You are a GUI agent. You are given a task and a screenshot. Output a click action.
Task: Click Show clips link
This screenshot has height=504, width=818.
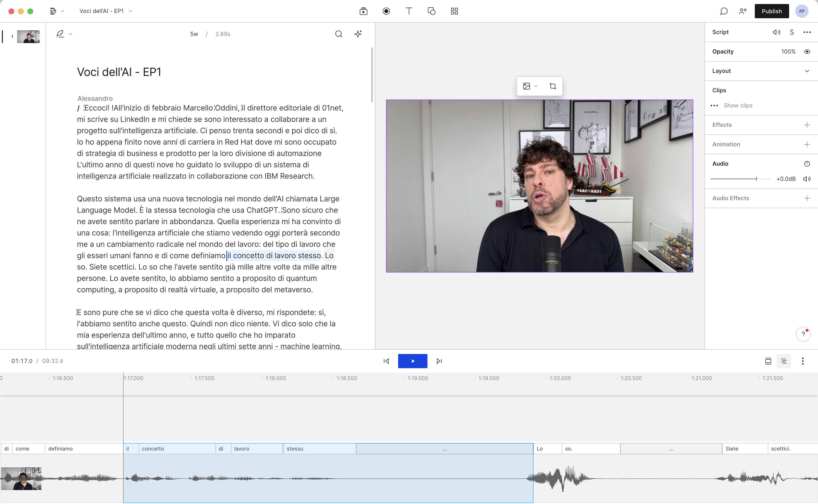738,106
